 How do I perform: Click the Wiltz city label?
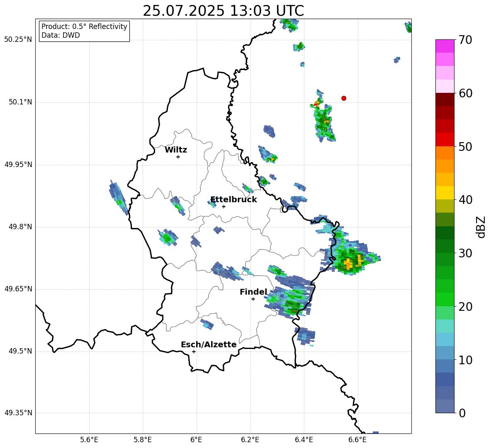tap(176, 150)
